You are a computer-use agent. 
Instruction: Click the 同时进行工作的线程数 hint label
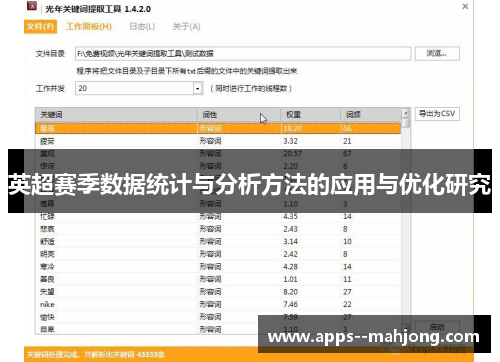coord(251,89)
